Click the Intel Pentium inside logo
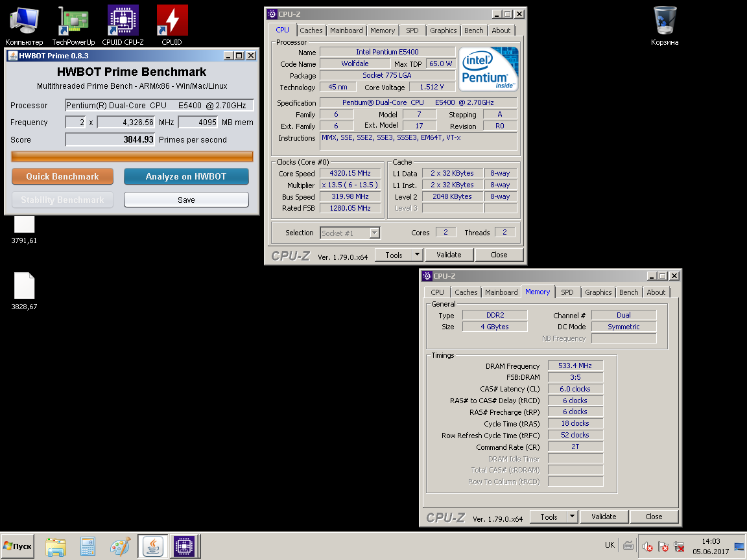This screenshot has width=747, height=560. [488, 69]
